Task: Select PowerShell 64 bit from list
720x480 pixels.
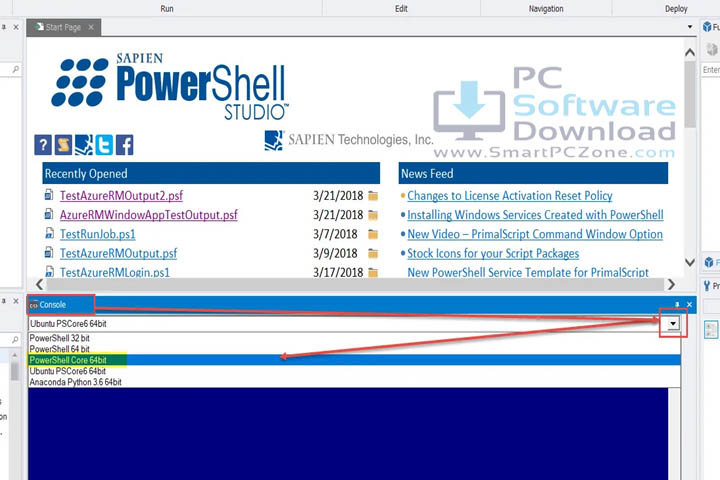Action: 354,349
